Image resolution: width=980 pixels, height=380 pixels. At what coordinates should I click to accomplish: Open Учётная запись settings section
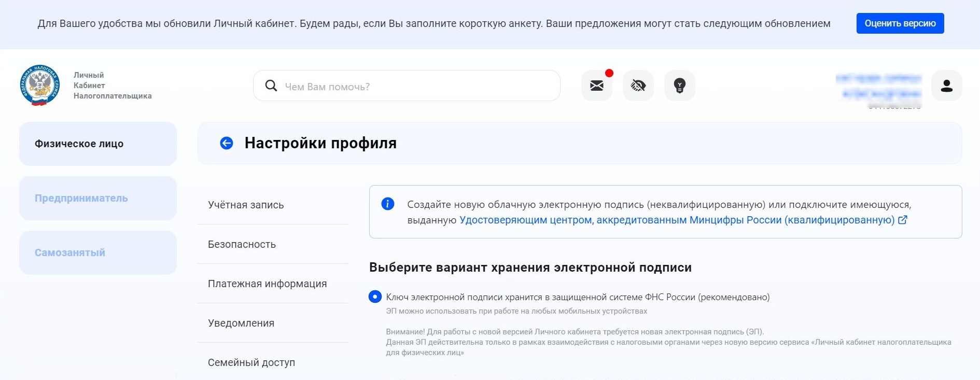coord(273,205)
